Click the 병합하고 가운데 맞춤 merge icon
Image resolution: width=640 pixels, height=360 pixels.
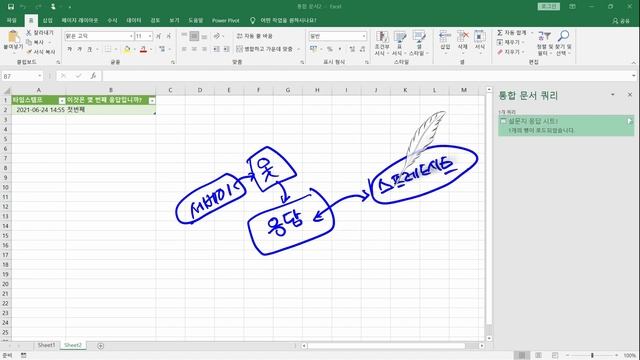click(x=240, y=49)
